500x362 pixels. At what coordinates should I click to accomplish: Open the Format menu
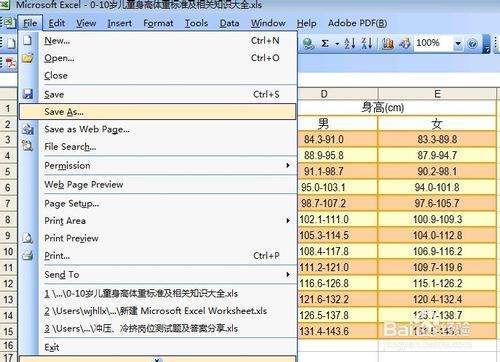tap(158, 23)
